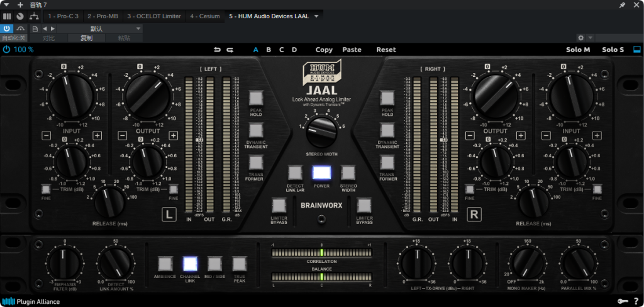Click the dark circular meter icon

(x=20, y=16)
